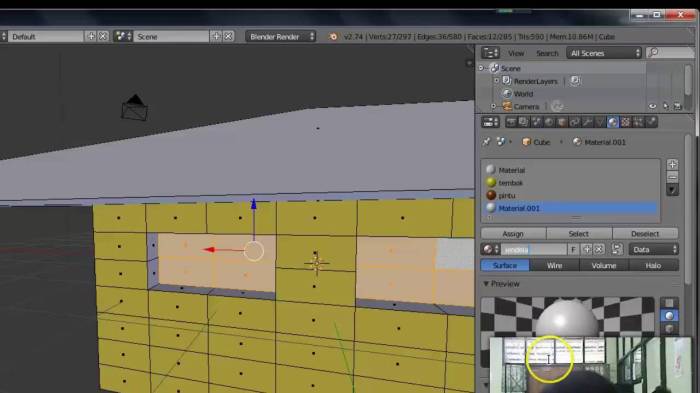Switch to the World properties tab
The image size is (700, 393).
[x=549, y=122]
